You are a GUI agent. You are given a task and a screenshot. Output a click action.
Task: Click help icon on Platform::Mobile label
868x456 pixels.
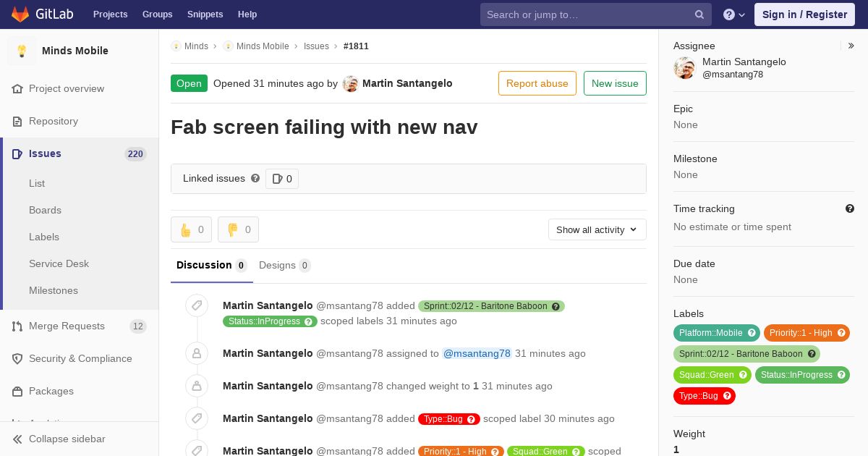pyautogui.click(x=752, y=333)
